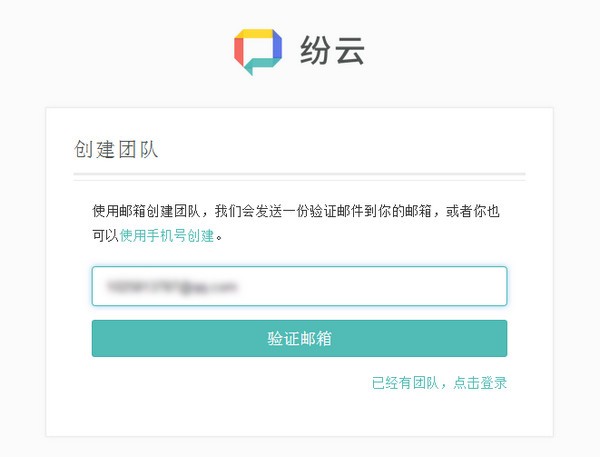This screenshot has width=600, height=457.
Task: Focus the email address input field
Action: (x=299, y=286)
